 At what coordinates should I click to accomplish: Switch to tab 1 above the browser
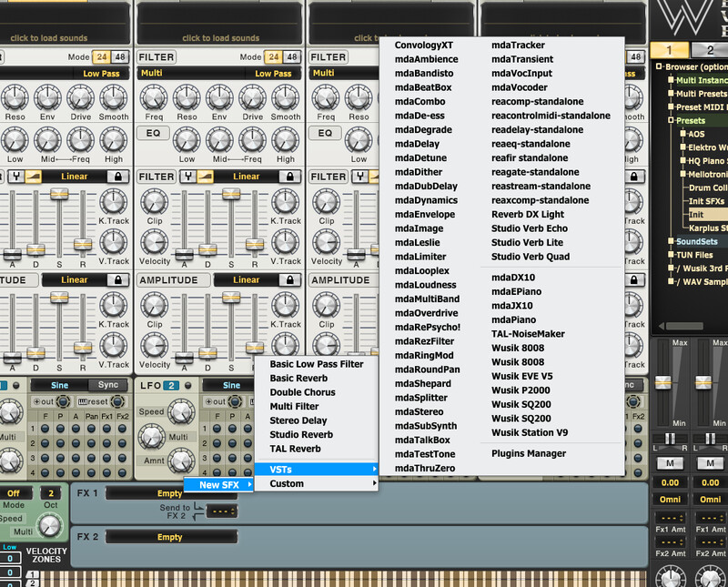coord(669,50)
